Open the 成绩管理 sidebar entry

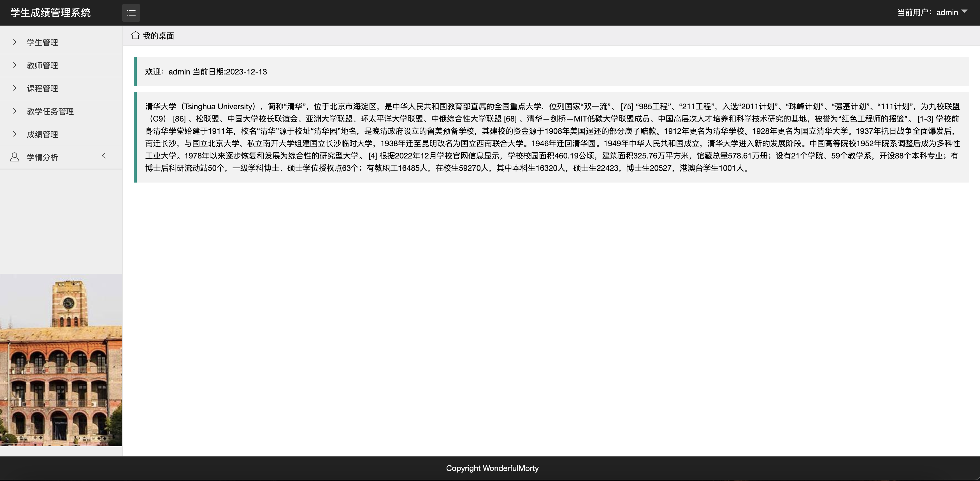43,134
